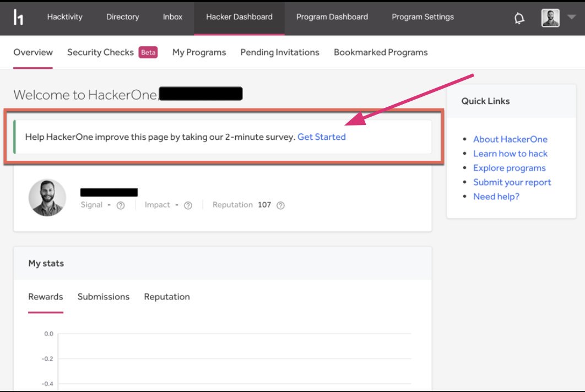Select the Rewards stats tab
585x392 pixels.
(x=46, y=297)
